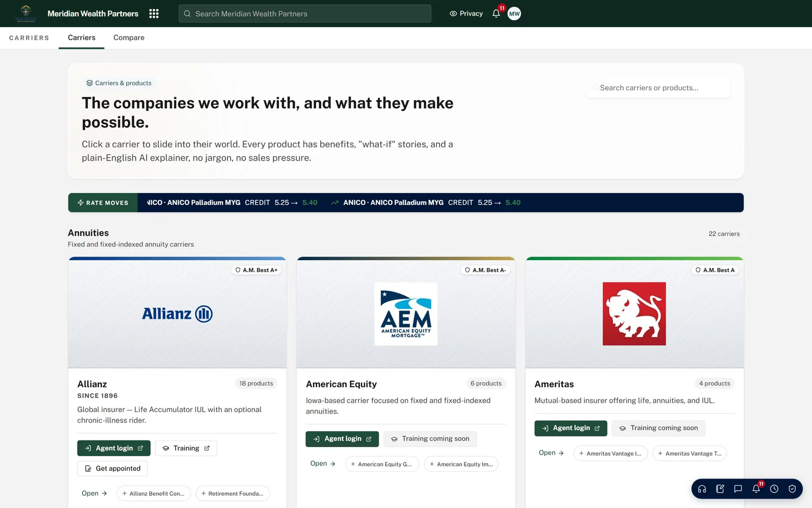
Task: Click the A.M. Best A+ badge
Action: click(x=256, y=270)
